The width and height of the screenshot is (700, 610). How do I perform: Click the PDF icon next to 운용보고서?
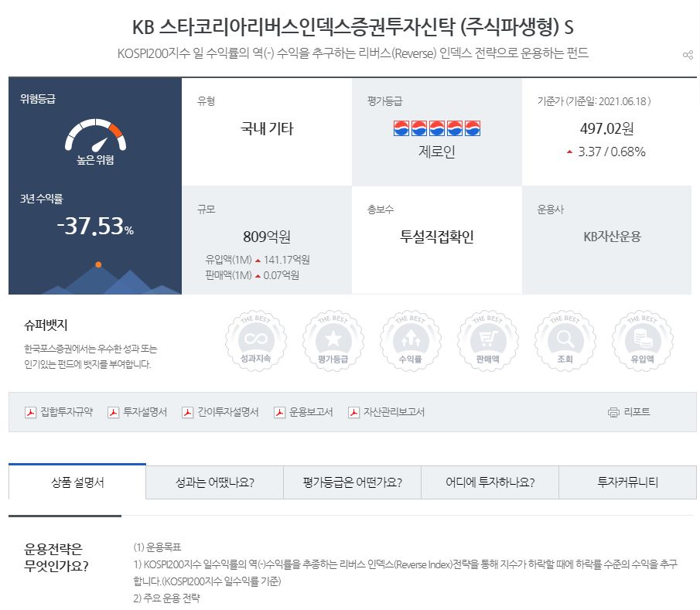pyautogui.click(x=279, y=412)
